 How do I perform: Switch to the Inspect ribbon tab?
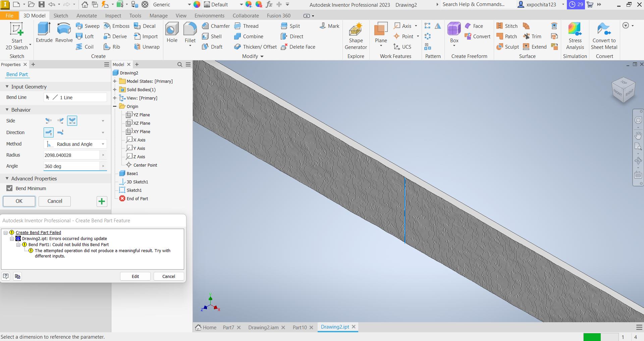[113, 16]
